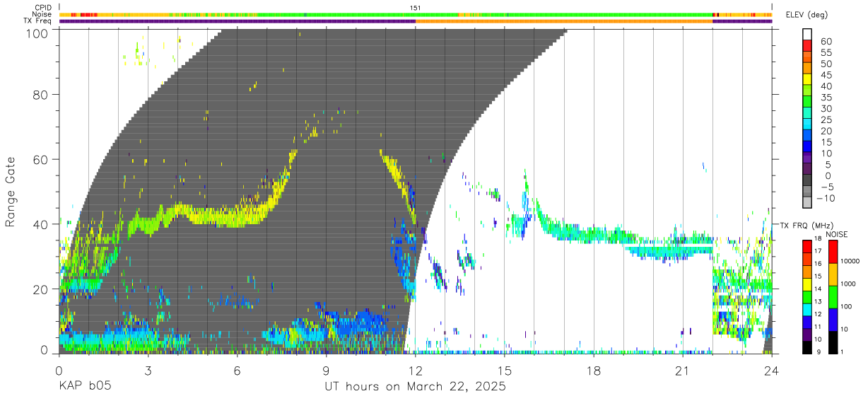Click the x-axis tick label 6
This screenshot has width=868, height=401.
coord(237,371)
